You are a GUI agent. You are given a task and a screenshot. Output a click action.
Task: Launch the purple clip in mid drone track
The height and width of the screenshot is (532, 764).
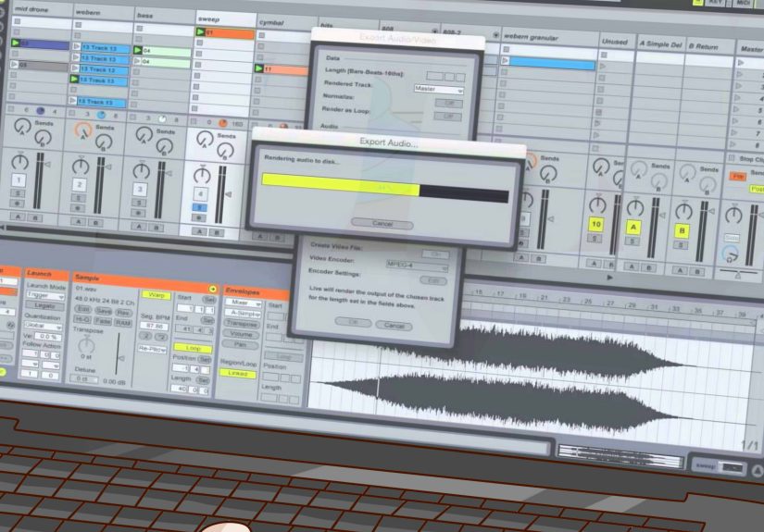(x=15, y=43)
